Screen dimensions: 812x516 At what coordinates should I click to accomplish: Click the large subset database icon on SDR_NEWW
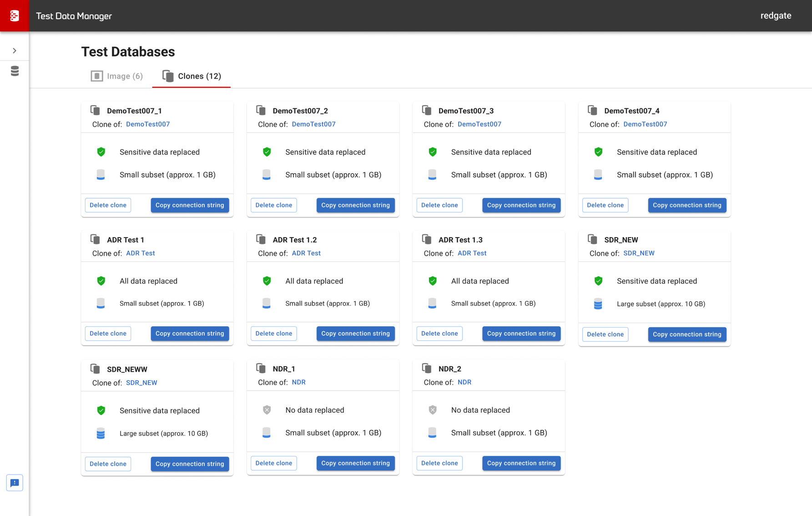101,433
